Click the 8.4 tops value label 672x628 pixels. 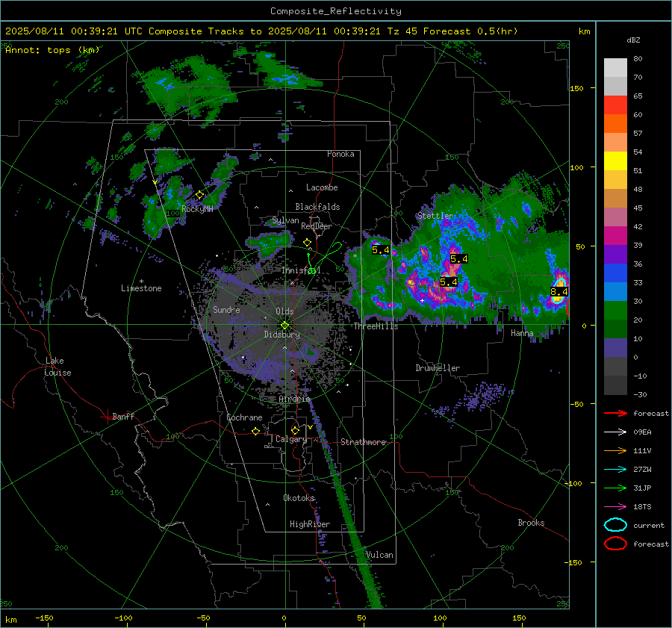(559, 291)
